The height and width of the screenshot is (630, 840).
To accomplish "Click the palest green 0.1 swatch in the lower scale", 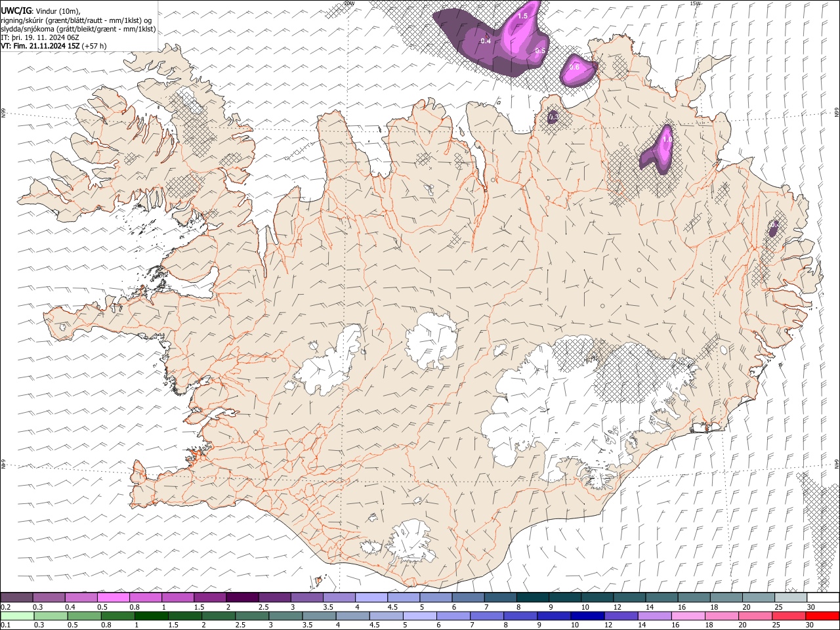I will 17,616.
